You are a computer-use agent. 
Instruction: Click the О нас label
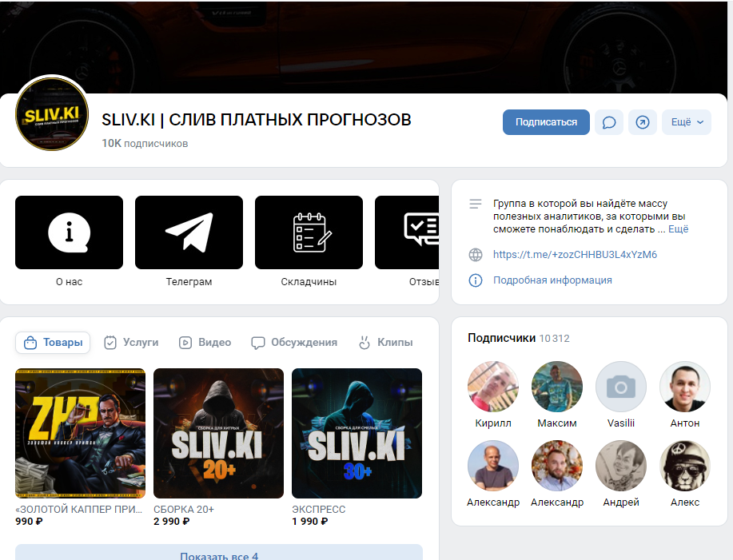tap(70, 282)
